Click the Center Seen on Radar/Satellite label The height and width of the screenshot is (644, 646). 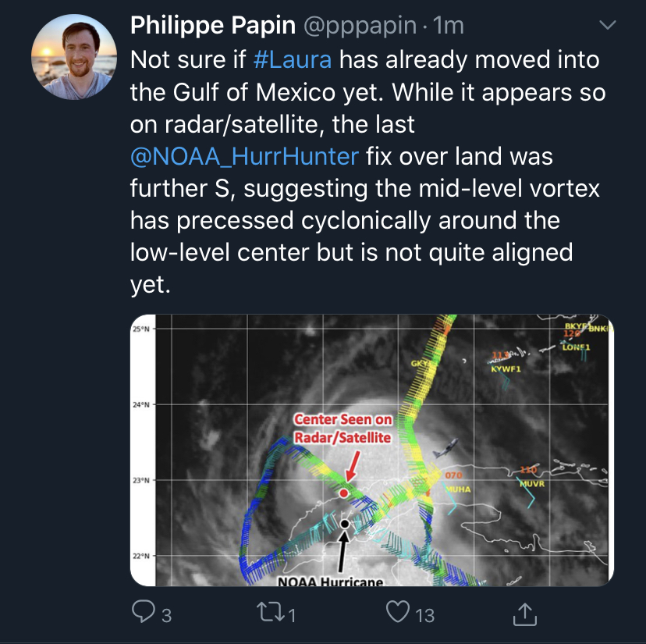(x=343, y=429)
